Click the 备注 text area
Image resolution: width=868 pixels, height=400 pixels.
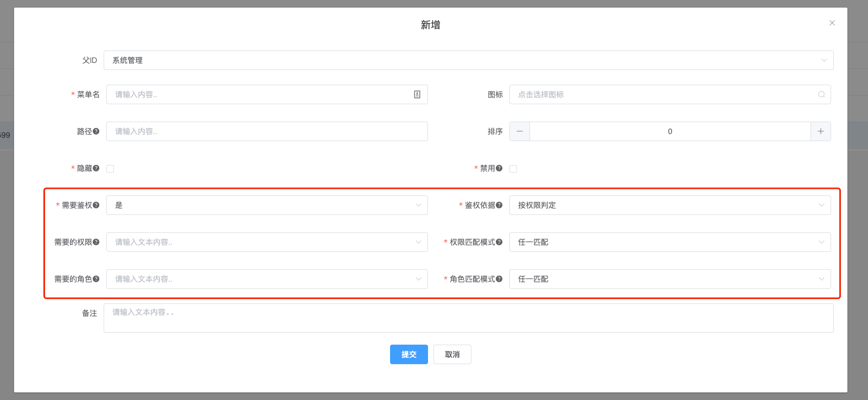coord(468,318)
